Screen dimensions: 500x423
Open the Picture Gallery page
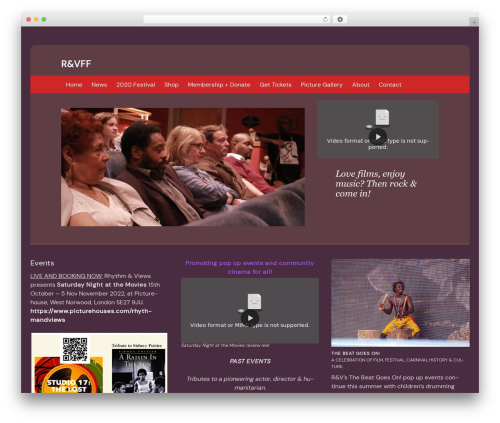tap(321, 85)
